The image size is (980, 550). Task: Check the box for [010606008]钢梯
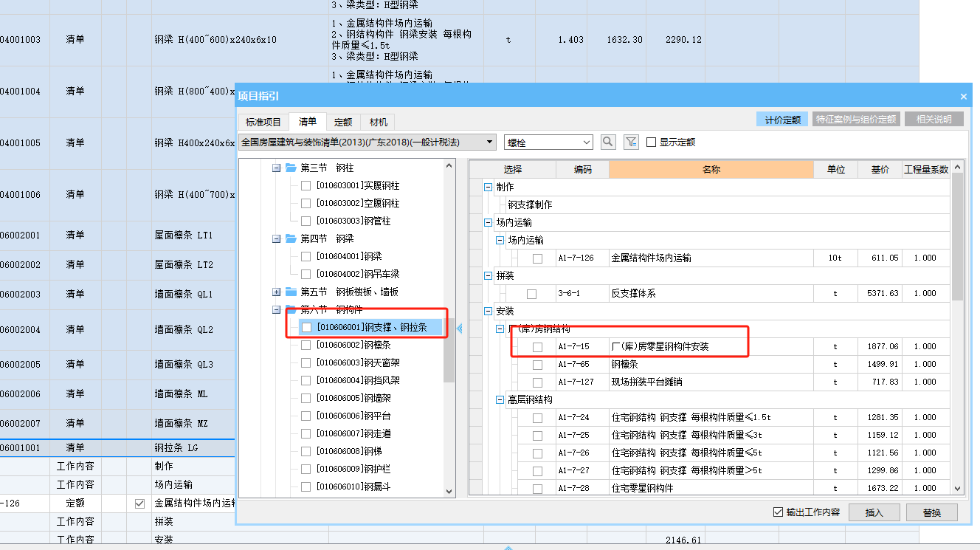coord(306,451)
